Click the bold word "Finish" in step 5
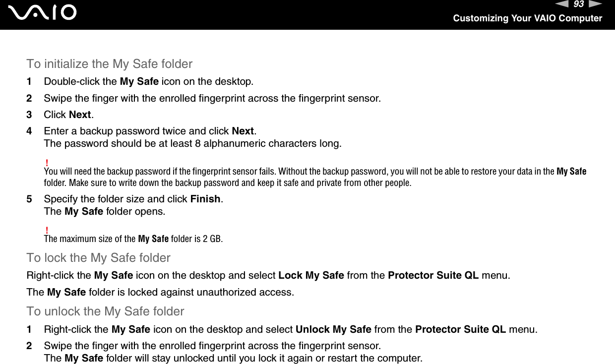 pos(205,199)
